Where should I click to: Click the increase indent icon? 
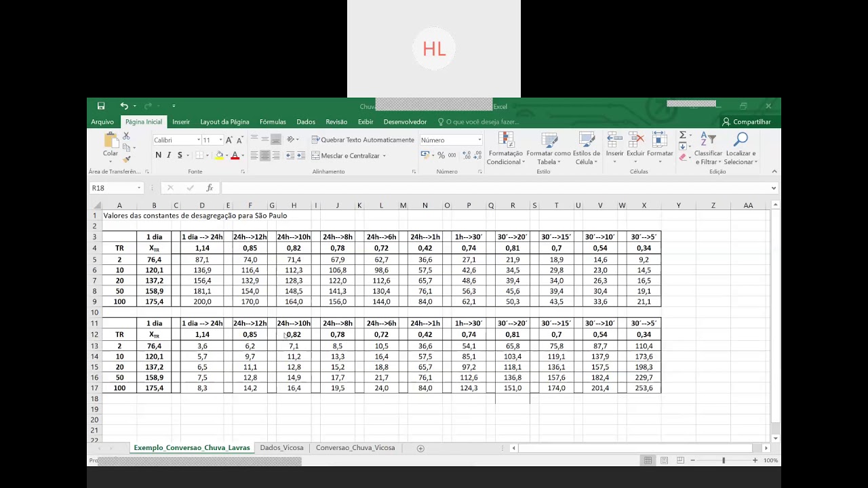(300, 155)
